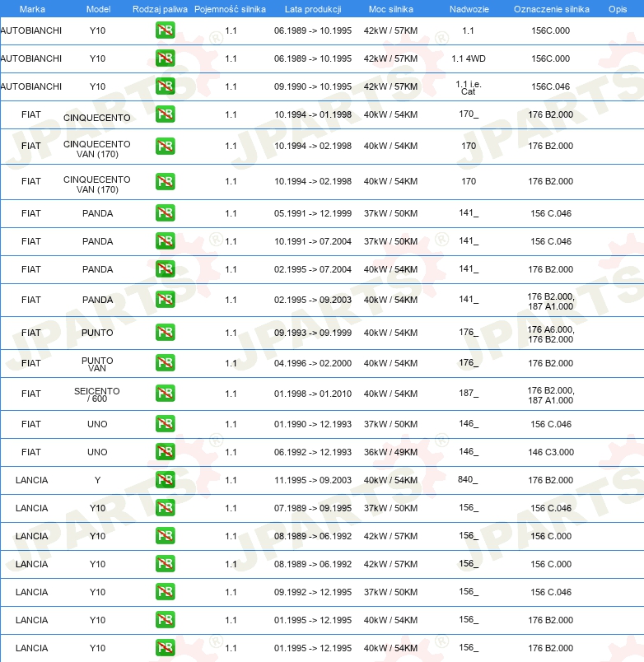Click the 'PUNTO VAN' model cell
The width and height of the screenshot is (644, 662).
click(x=97, y=365)
